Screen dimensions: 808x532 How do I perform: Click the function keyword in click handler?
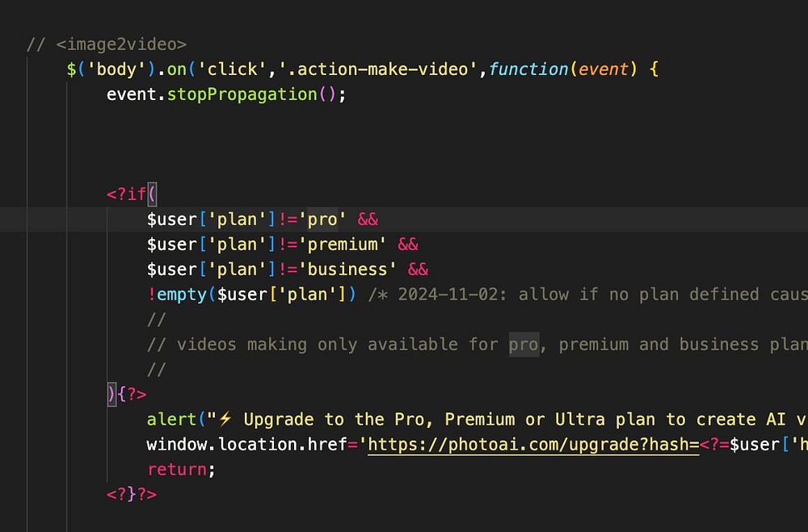click(528, 69)
